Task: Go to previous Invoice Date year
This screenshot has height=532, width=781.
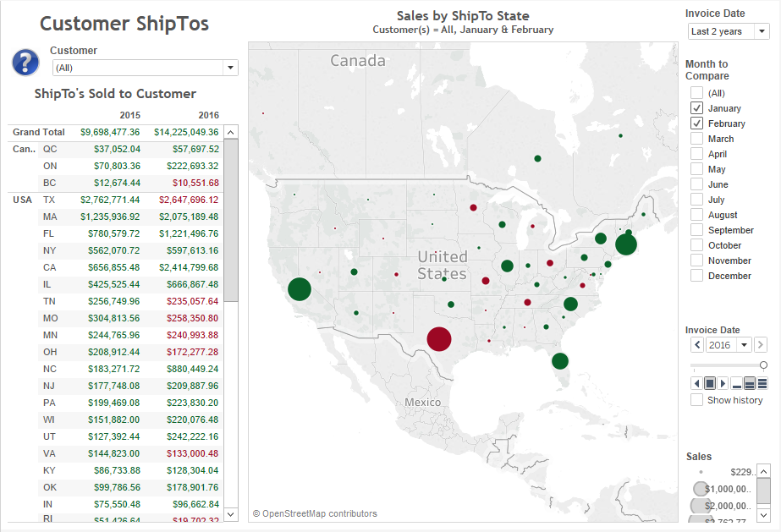Action: pos(697,345)
